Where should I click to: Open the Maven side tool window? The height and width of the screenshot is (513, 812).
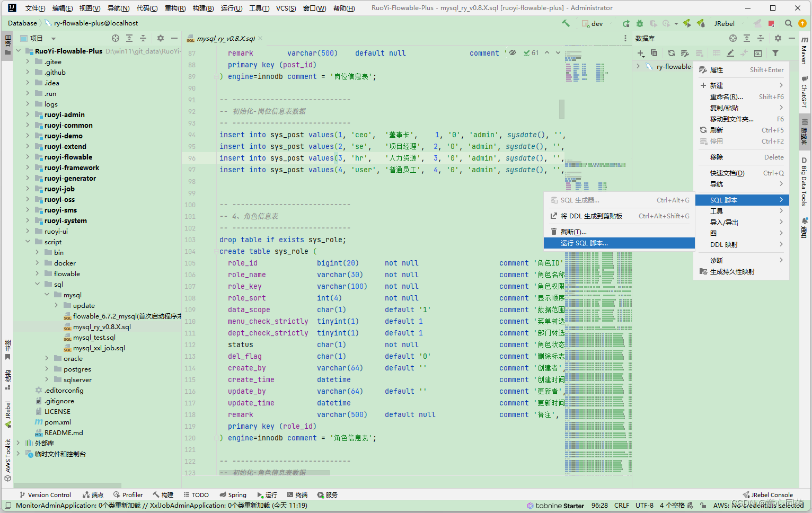pyautogui.click(x=804, y=50)
